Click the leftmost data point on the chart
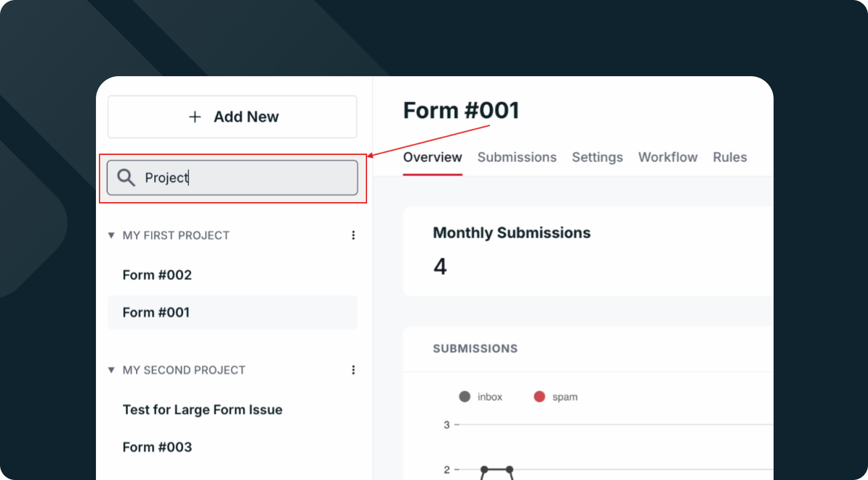Screen dimensions: 868x480 coord(484,469)
